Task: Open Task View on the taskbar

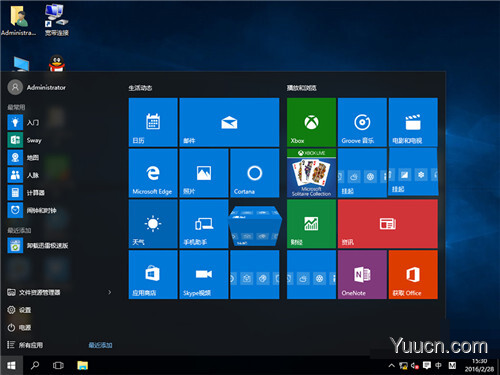Action: point(58,366)
